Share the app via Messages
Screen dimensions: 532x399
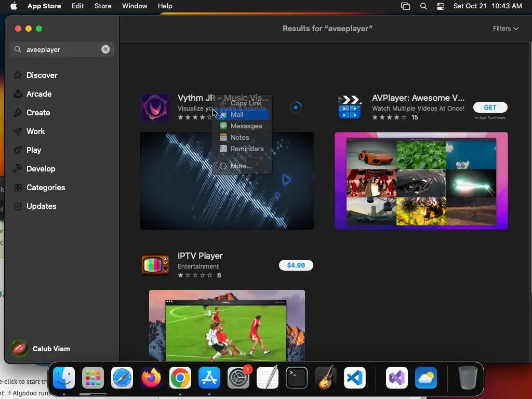pyautogui.click(x=242, y=126)
